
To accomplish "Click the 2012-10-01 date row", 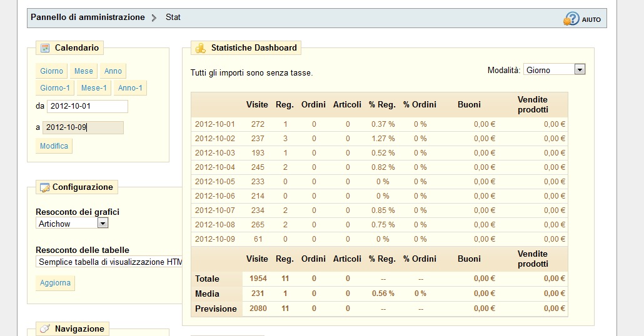I will coord(380,124).
